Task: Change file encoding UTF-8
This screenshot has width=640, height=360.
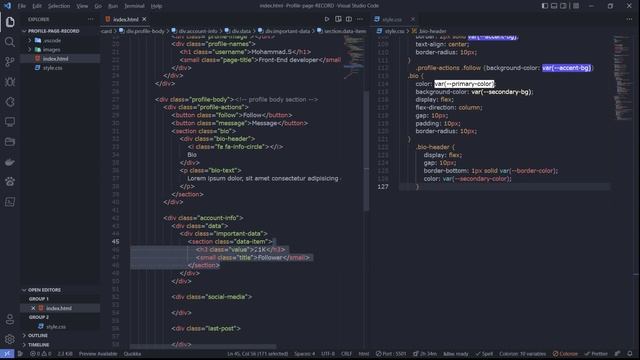Action: pos(328,354)
